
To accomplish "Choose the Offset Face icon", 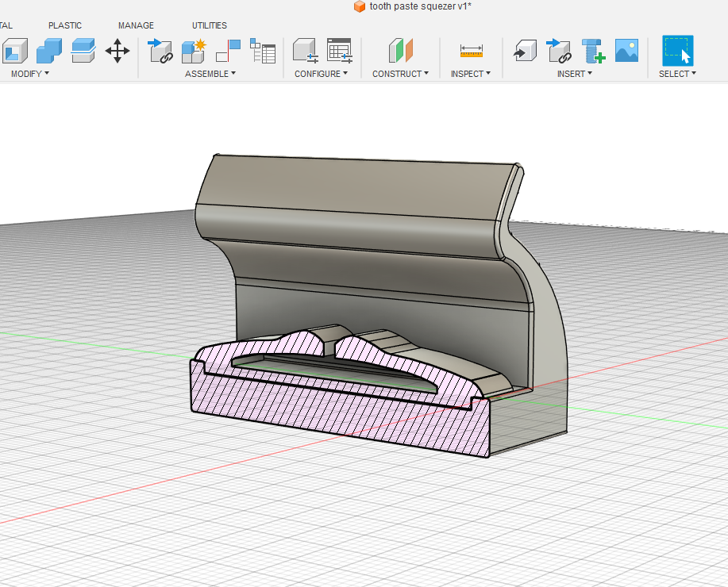I will click(83, 51).
